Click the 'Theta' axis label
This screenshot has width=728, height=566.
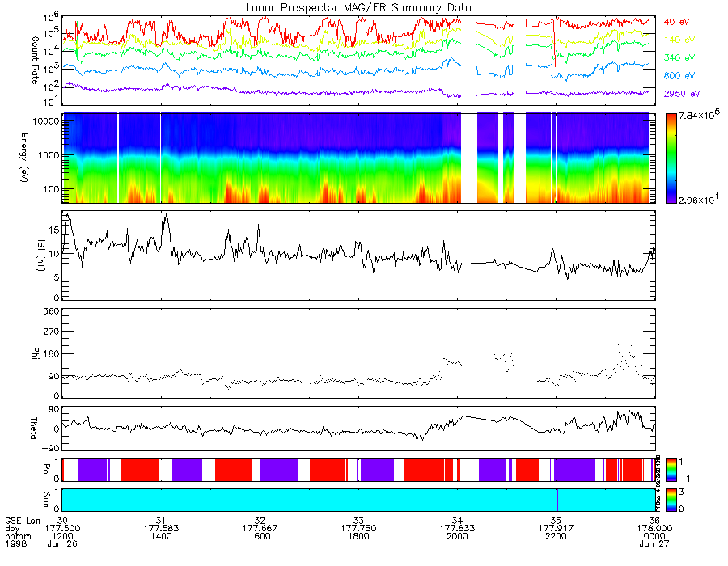pos(33,428)
